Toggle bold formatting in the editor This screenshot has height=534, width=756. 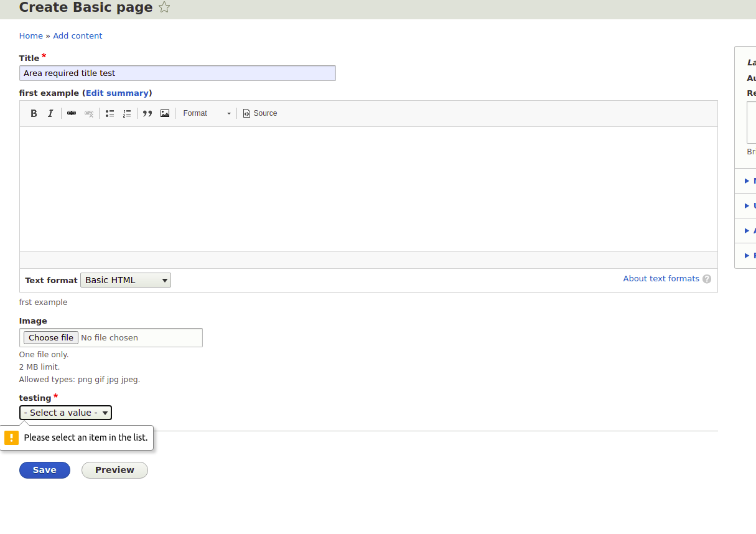34,113
